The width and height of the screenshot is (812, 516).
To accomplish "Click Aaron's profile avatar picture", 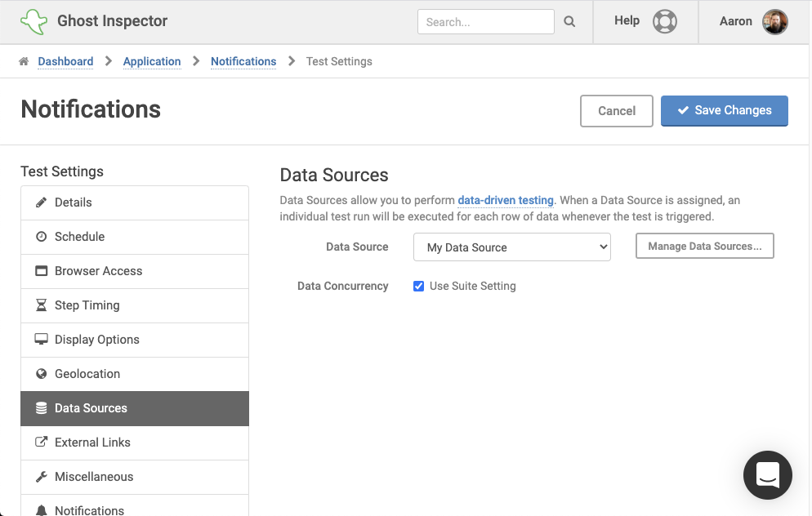I will [x=774, y=21].
